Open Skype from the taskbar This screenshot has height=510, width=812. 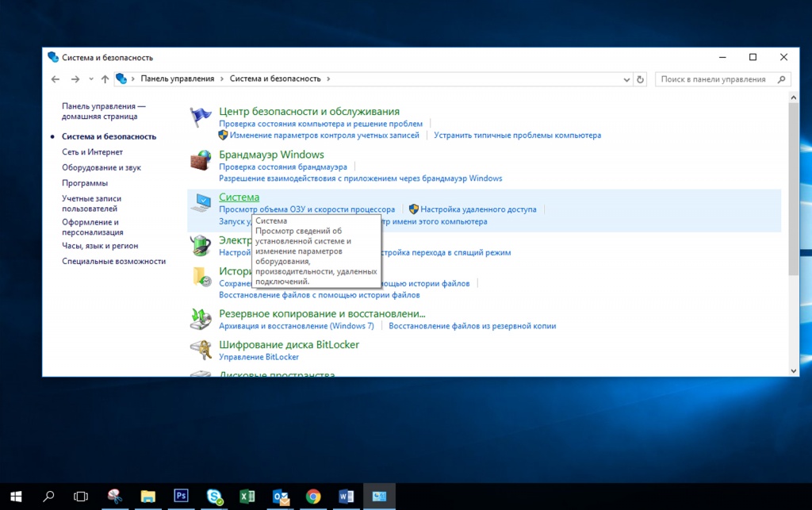[214, 497]
